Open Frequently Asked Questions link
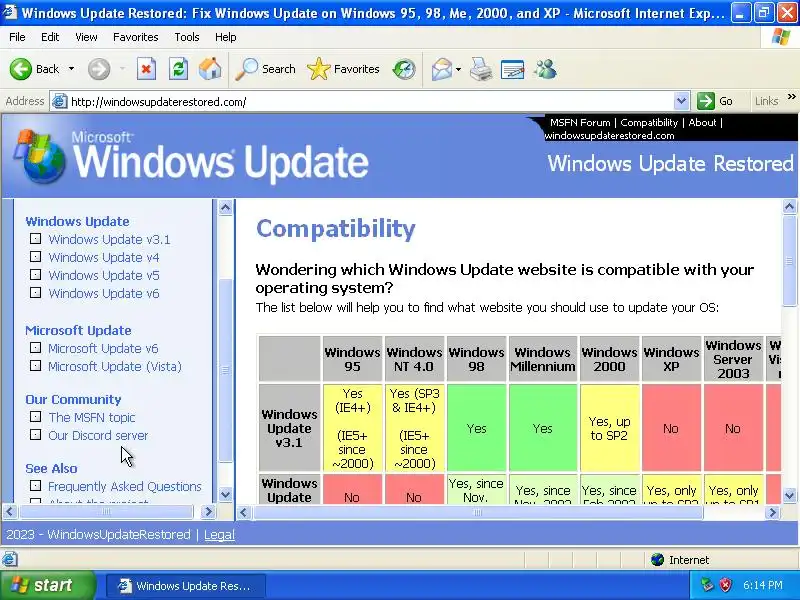800x600 pixels. (124, 486)
